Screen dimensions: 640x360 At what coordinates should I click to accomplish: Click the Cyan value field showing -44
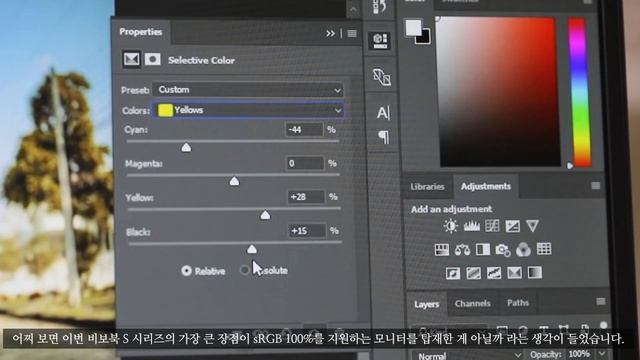tap(304, 130)
